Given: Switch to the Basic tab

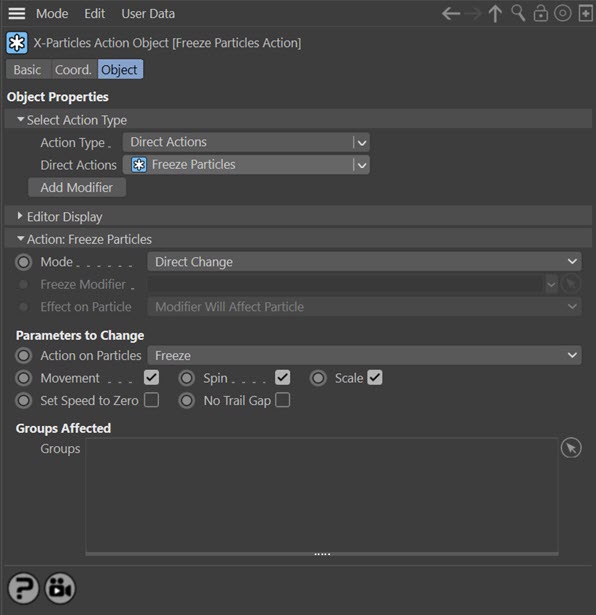Looking at the screenshot, I should pos(27,70).
